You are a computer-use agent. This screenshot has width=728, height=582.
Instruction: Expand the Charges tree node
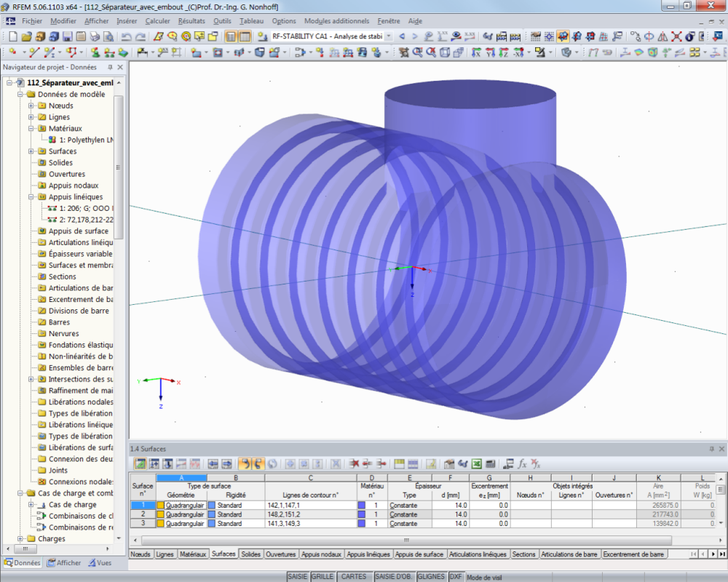20,539
